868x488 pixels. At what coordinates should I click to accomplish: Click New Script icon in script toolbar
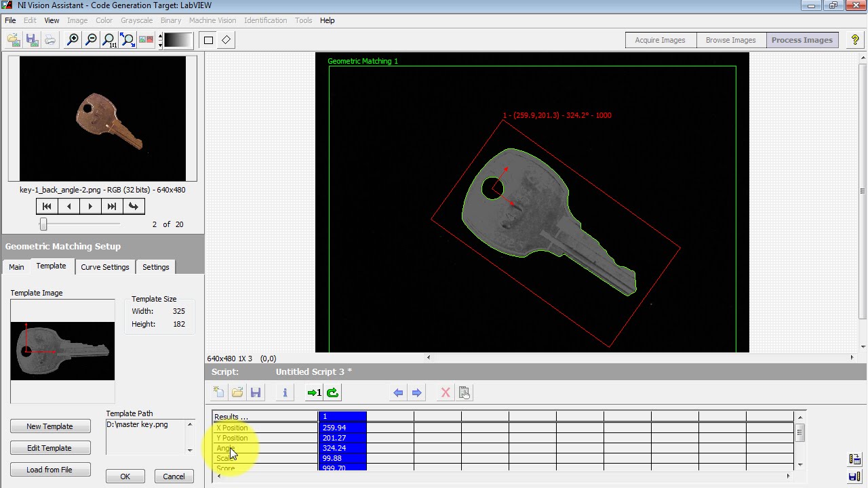[x=219, y=392]
